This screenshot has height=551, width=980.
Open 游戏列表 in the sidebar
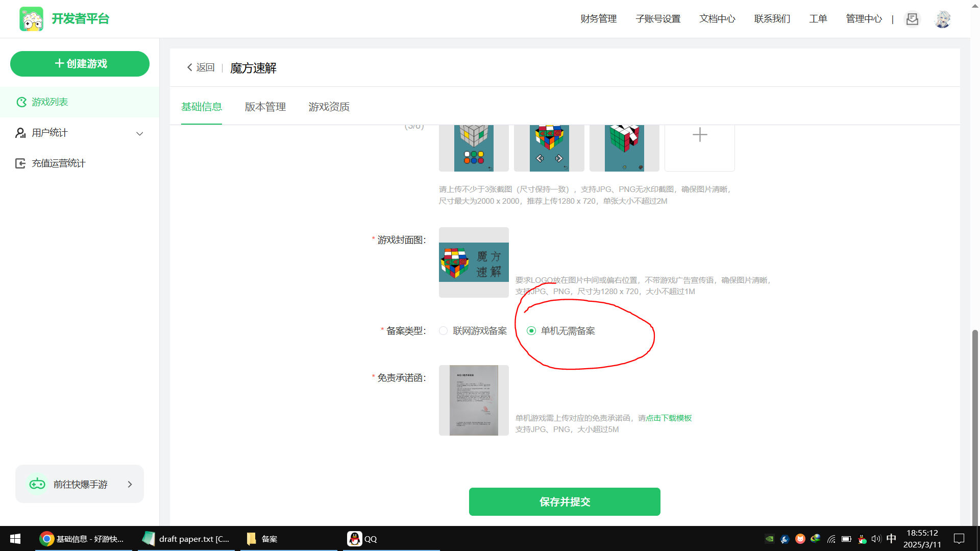[80, 102]
